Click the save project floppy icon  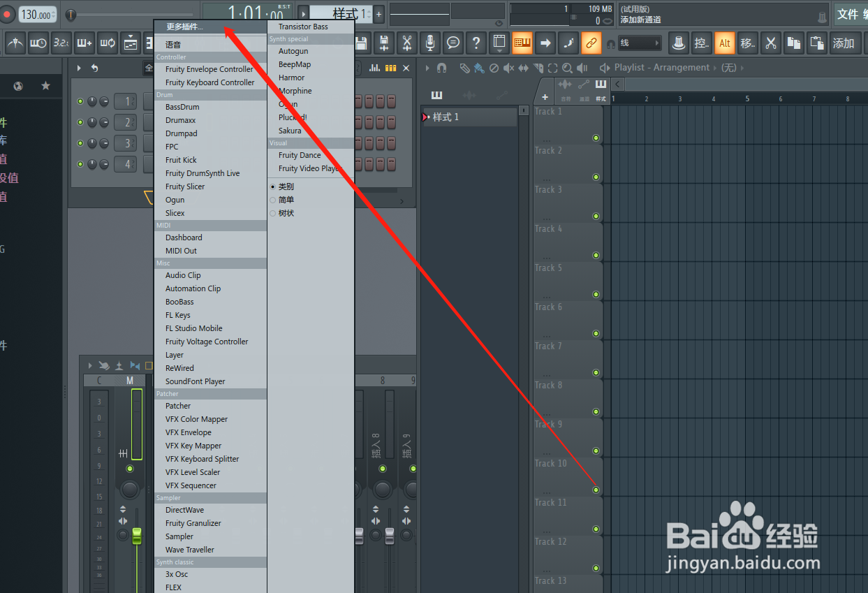pos(361,43)
